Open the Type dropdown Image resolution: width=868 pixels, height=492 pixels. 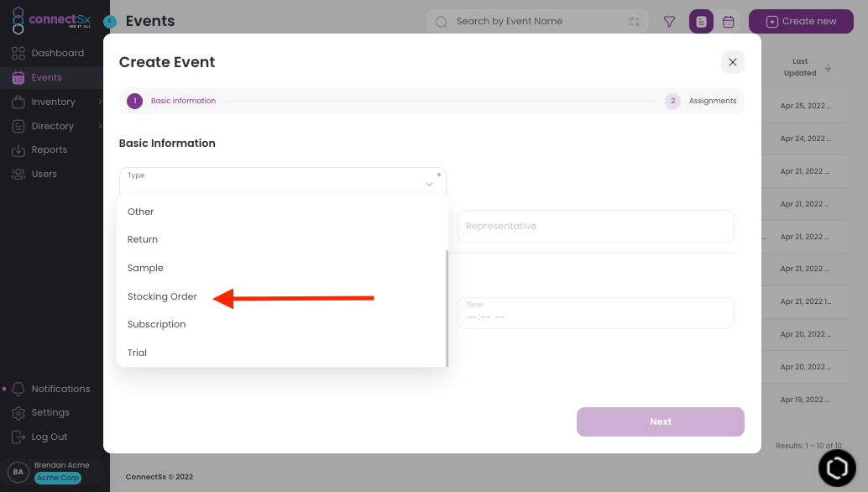point(282,181)
